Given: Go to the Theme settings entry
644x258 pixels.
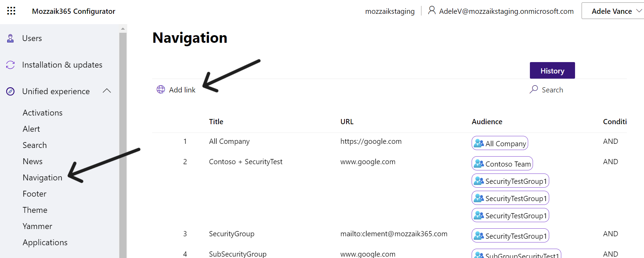Looking at the screenshot, I should tap(35, 210).
